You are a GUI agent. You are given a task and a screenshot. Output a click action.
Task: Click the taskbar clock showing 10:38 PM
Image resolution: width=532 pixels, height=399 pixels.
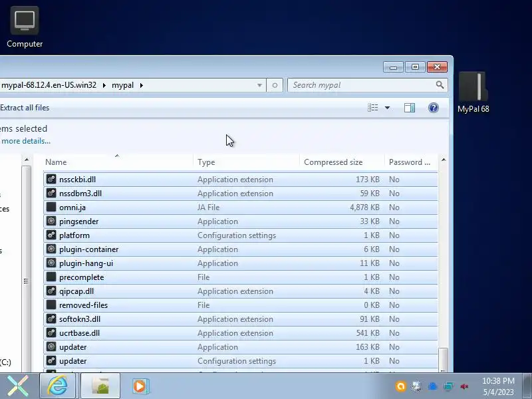click(498, 381)
